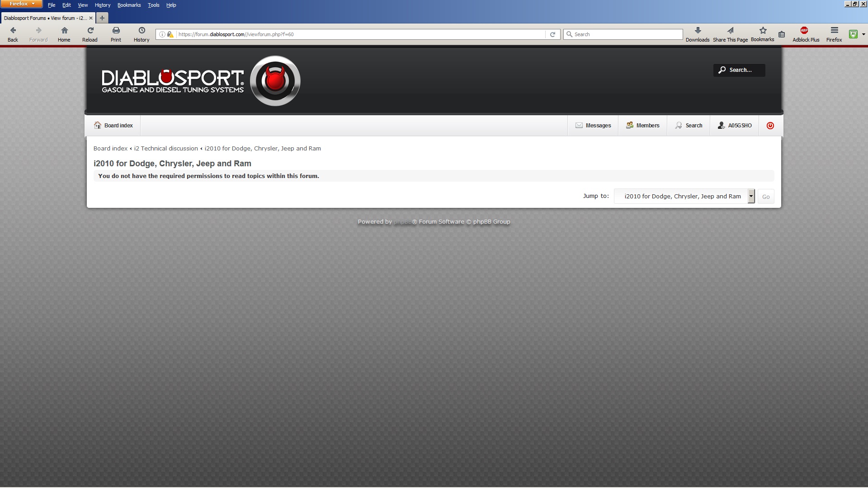Open the History menu in the menu bar
The height and width of the screenshot is (488, 868).
coord(103,5)
